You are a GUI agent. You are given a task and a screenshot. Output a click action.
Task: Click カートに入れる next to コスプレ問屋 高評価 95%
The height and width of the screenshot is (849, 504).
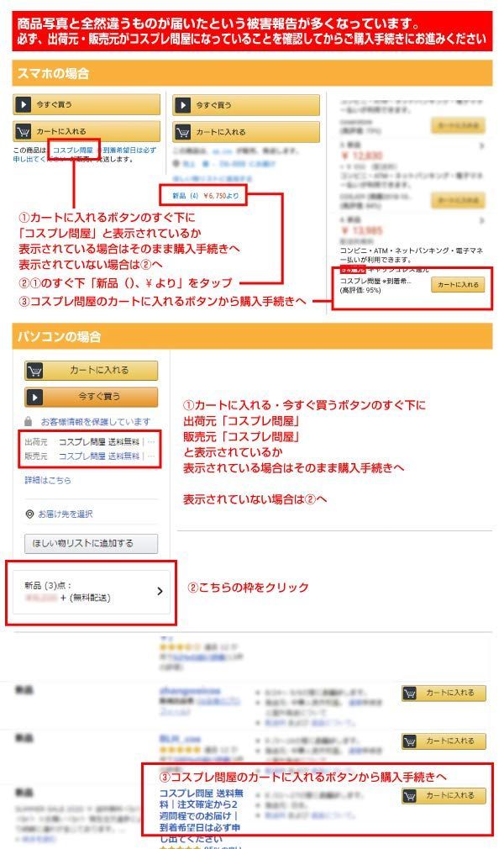coord(458,285)
